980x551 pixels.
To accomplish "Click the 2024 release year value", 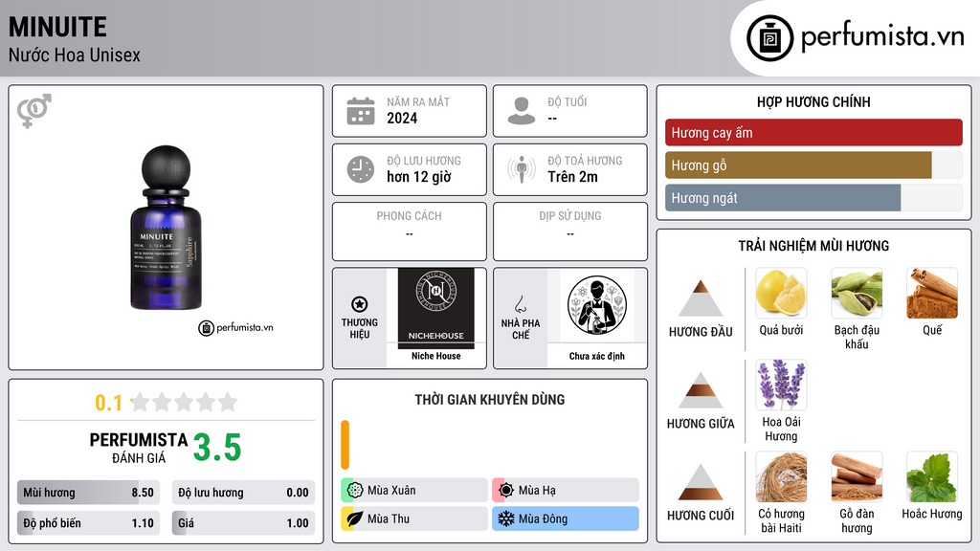I will pos(402,118).
